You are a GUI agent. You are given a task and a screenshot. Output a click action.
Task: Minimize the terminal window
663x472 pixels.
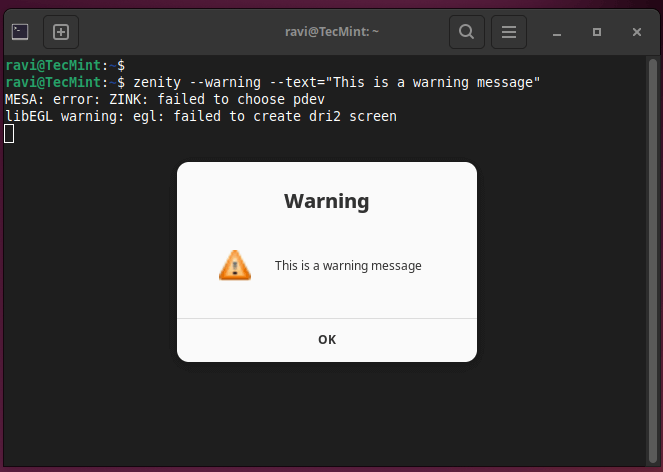coord(558,32)
